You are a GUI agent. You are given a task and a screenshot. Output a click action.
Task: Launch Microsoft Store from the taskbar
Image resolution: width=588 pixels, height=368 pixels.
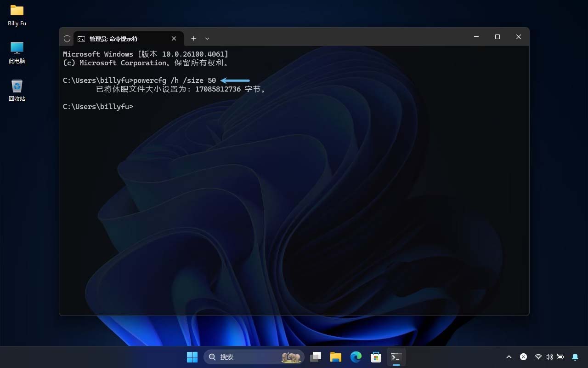[x=376, y=356]
